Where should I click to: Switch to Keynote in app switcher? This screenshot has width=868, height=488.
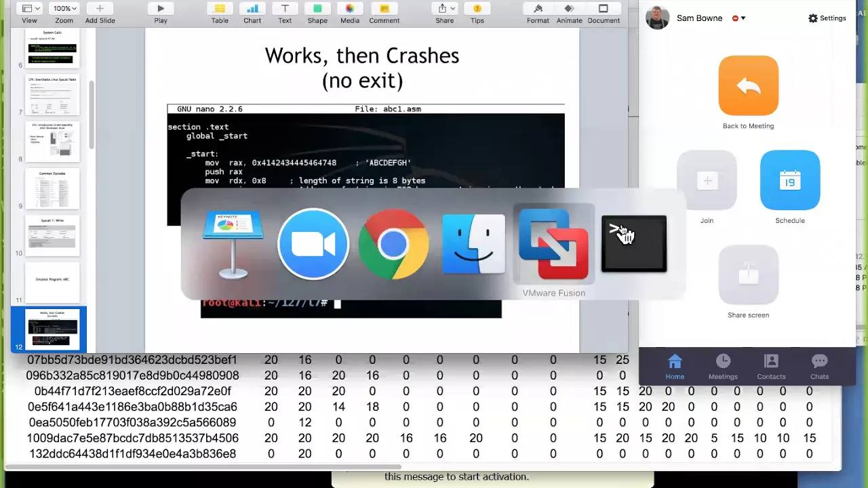pyautogui.click(x=233, y=245)
